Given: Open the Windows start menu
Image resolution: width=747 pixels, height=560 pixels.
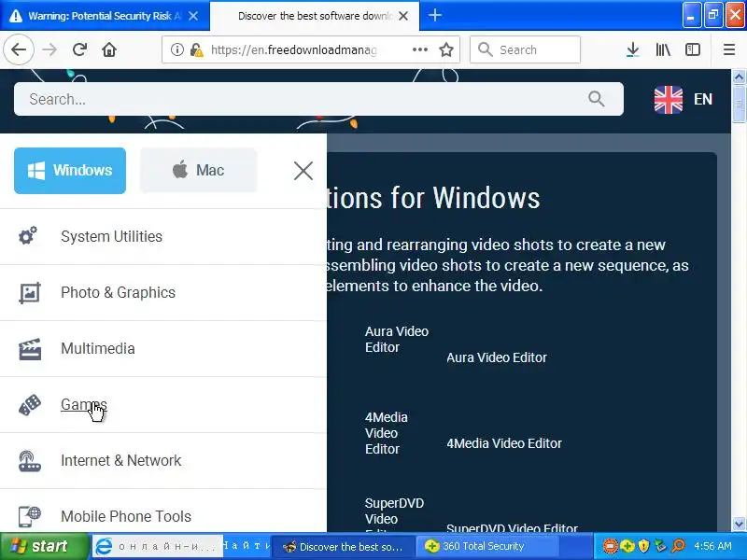Looking at the screenshot, I should (44, 546).
